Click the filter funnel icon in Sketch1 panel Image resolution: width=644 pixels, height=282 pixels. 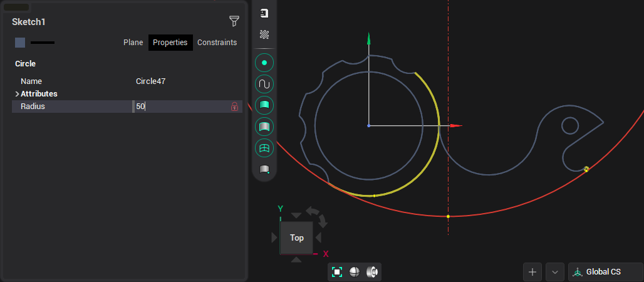click(x=234, y=21)
